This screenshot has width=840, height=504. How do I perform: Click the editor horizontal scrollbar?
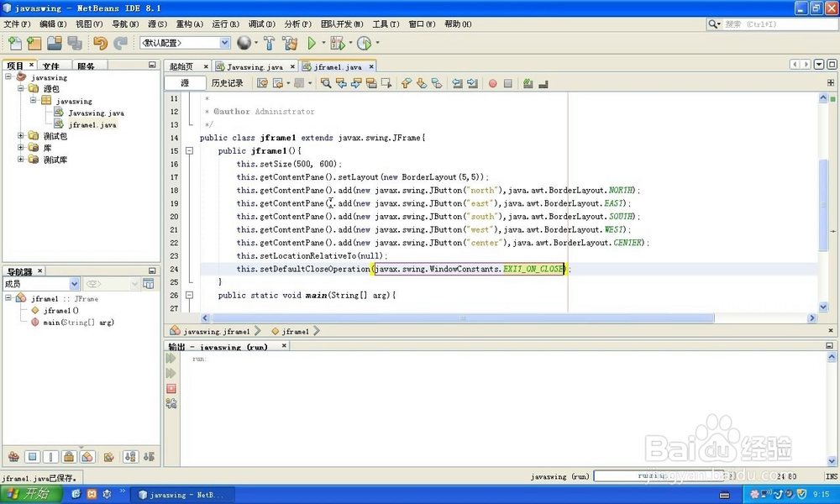click(x=463, y=318)
